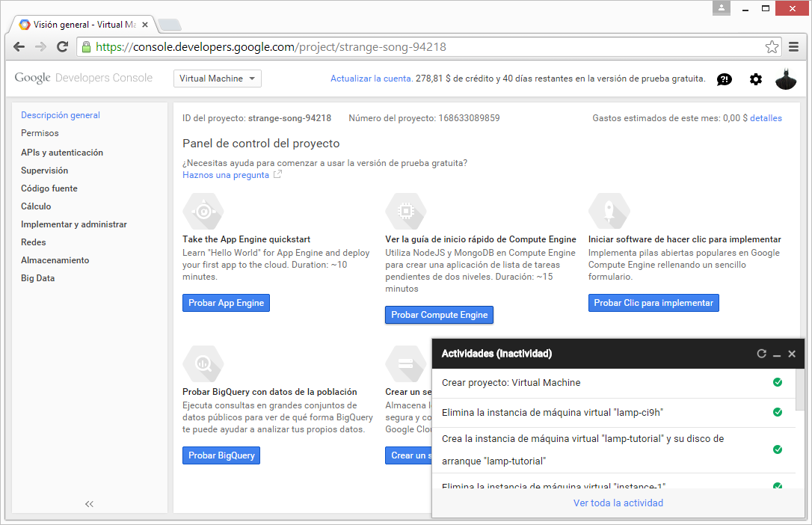
Task: Open the feedback speech bubble icon
Action: coord(725,79)
